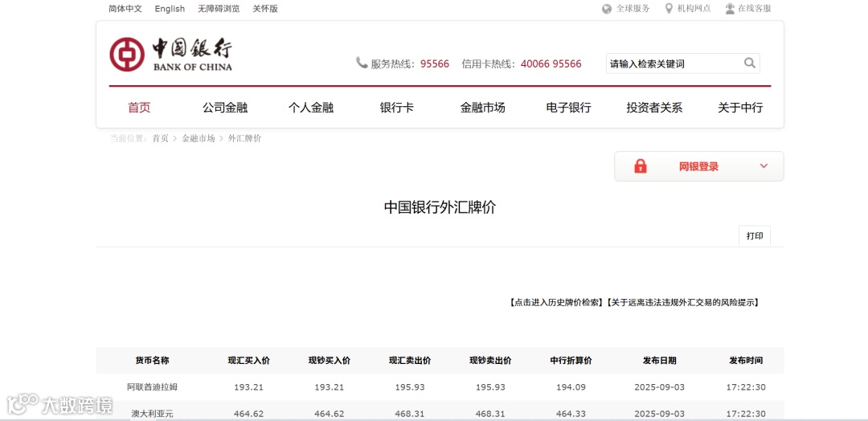Switch language to 简体中文
868x421 pixels.
(125, 9)
